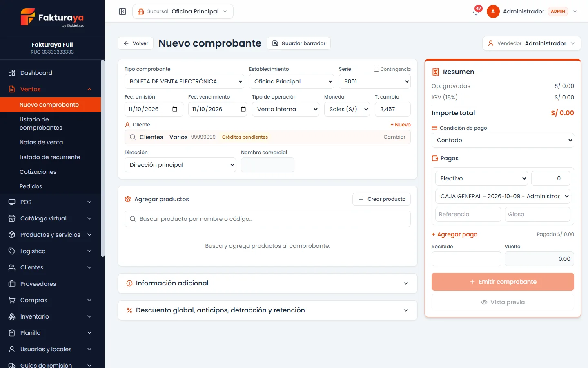Click the Descuento global percent icon
Viewport: 588px width, 368px height.
(x=129, y=310)
